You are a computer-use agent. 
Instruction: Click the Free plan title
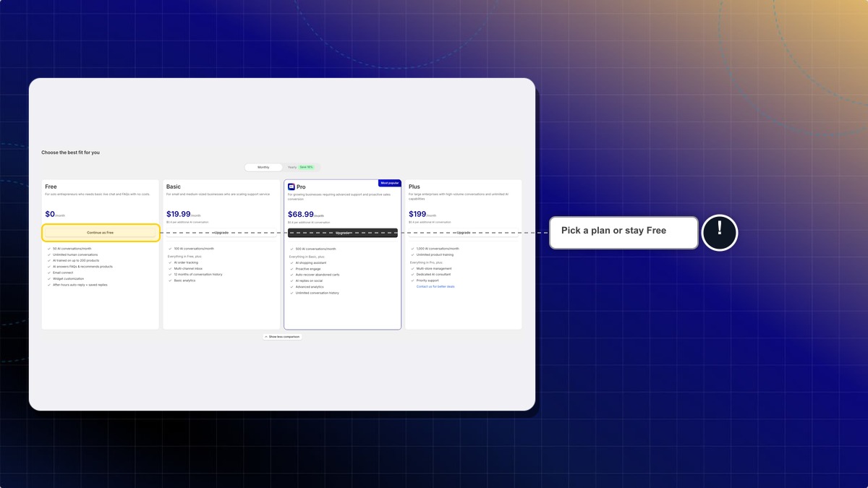point(51,187)
